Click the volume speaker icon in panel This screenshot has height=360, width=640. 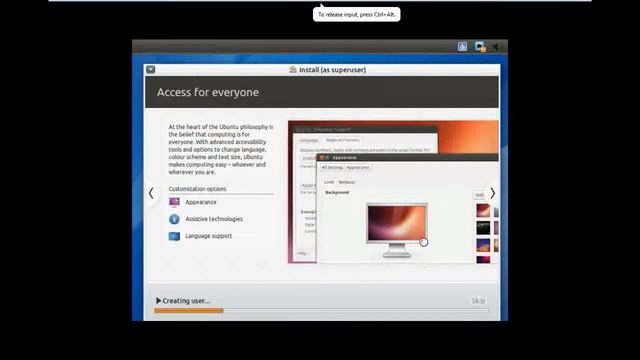pos(496,47)
